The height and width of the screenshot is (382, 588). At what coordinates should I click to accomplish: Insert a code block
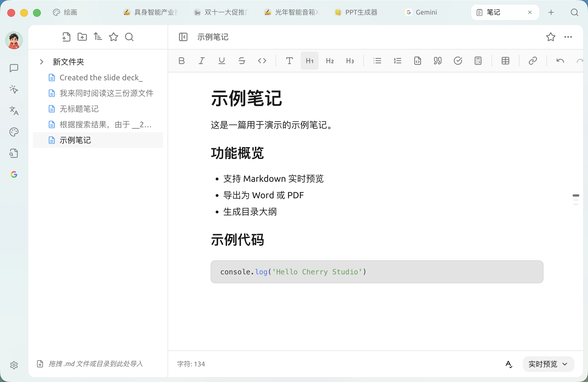[x=418, y=61]
